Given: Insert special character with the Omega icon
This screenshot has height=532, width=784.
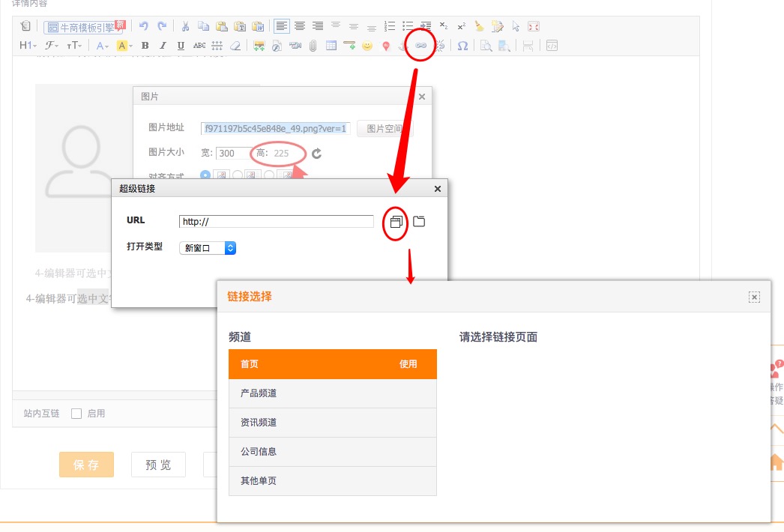Looking at the screenshot, I should 463,46.
